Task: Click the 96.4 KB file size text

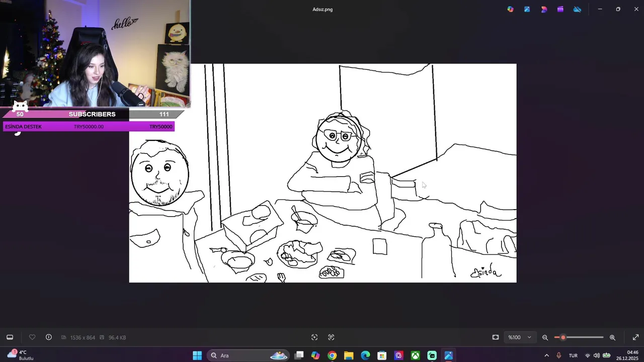Action: tap(117, 338)
